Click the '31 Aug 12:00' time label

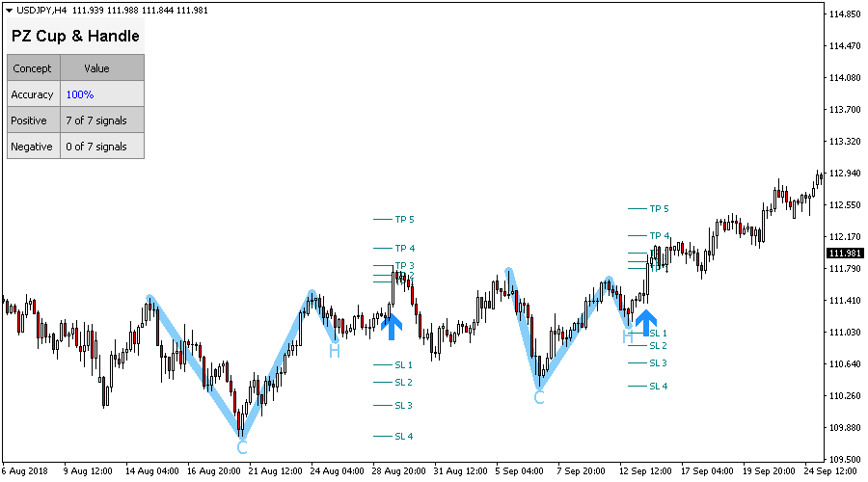point(461,471)
